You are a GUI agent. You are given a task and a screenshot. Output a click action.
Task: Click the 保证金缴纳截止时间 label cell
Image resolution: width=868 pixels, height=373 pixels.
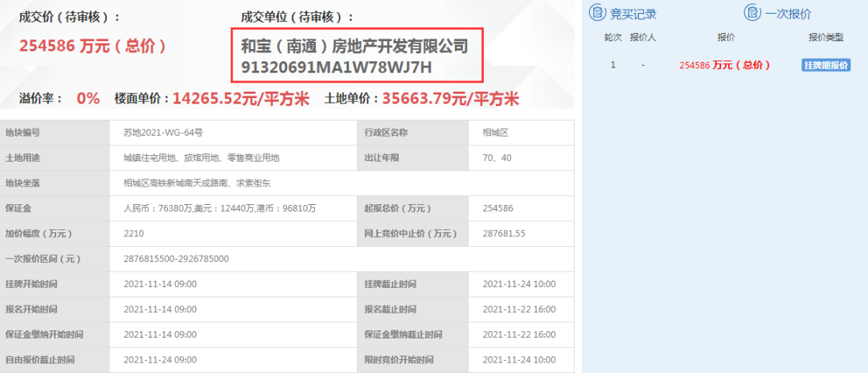tap(413, 334)
